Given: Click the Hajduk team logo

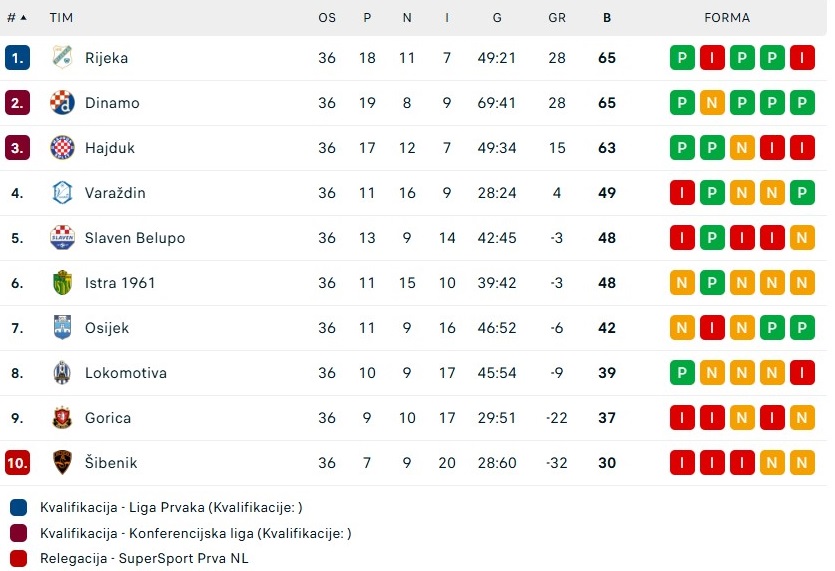Looking at the screenshot, I should pos(62,148).
